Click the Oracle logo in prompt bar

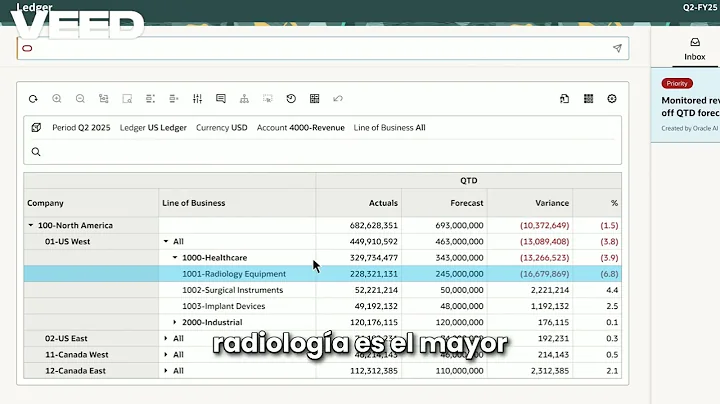tap(27, 48)
